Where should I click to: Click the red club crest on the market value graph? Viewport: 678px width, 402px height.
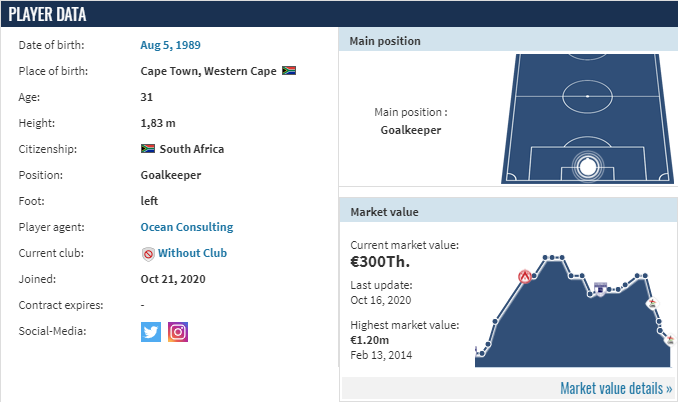525,276
